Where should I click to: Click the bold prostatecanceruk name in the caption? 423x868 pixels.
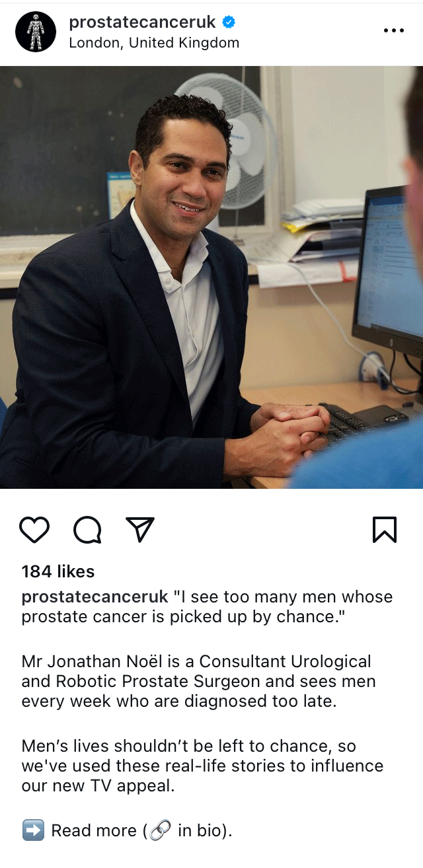(x=95, y=597)
